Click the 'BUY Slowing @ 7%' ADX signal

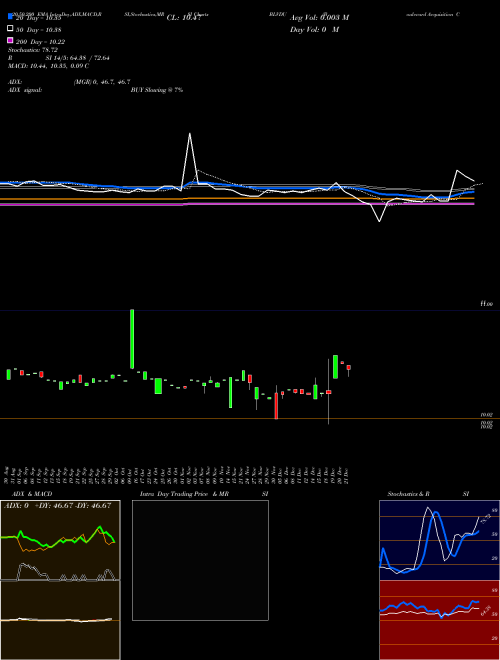(157, 90)
